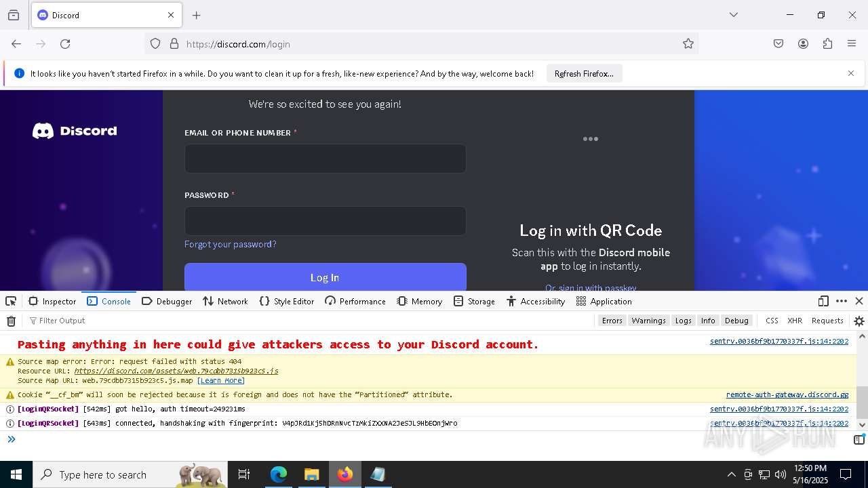Toggle Info filter
The width and height of the screenshot is (868, 488).
(708, 321)
